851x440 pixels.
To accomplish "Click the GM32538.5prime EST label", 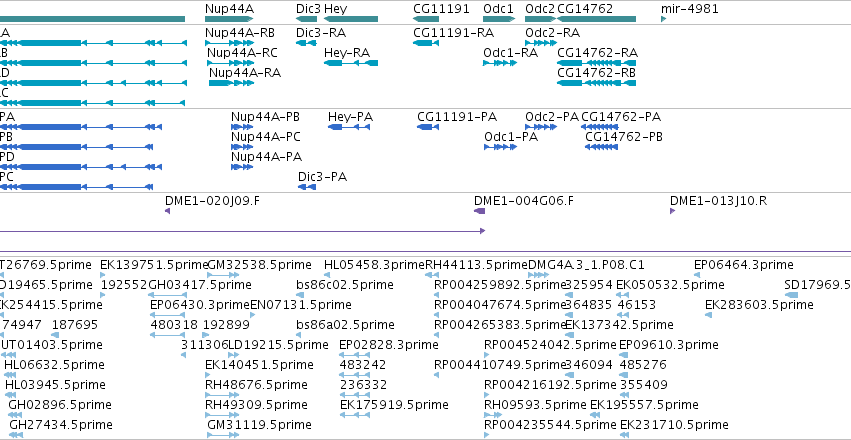I will pos(259,265).
